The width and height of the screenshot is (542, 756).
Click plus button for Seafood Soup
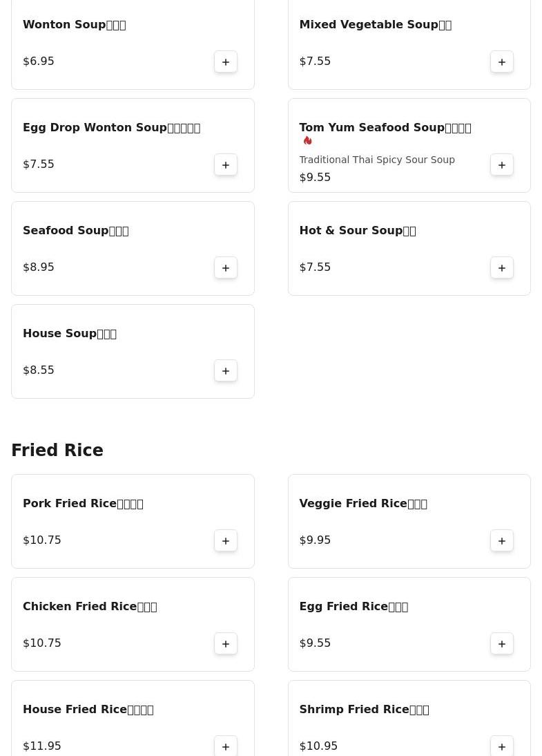click(x=226, y=267)
